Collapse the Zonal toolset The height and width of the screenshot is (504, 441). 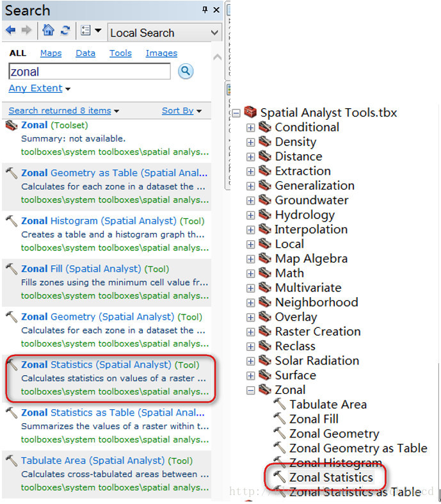coord(250,390)
